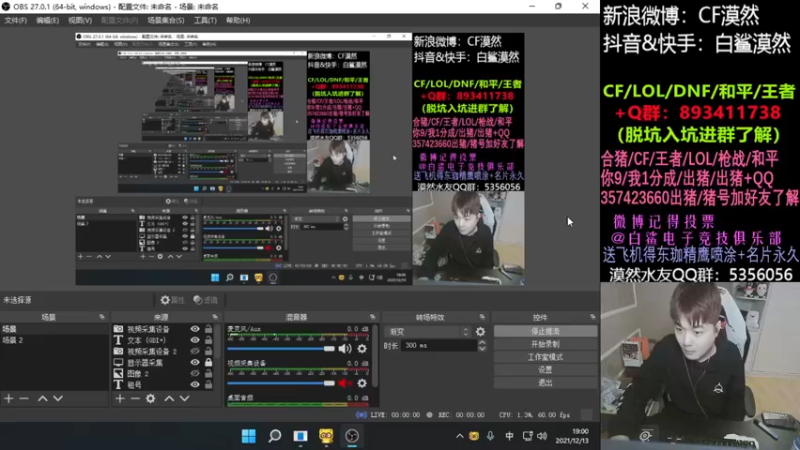Hide the 文本 (GDI+) source

tap(195, 340)
